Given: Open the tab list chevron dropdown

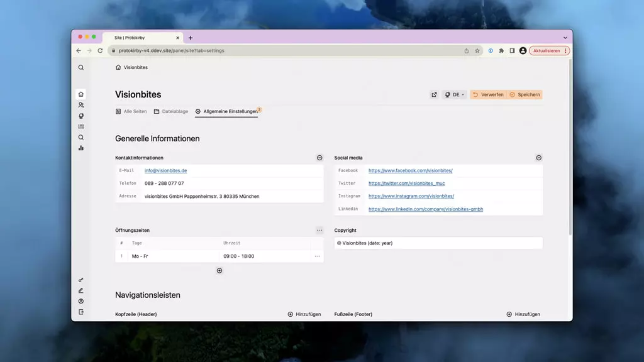Looking at the screenshot, I should coord(565,38).
